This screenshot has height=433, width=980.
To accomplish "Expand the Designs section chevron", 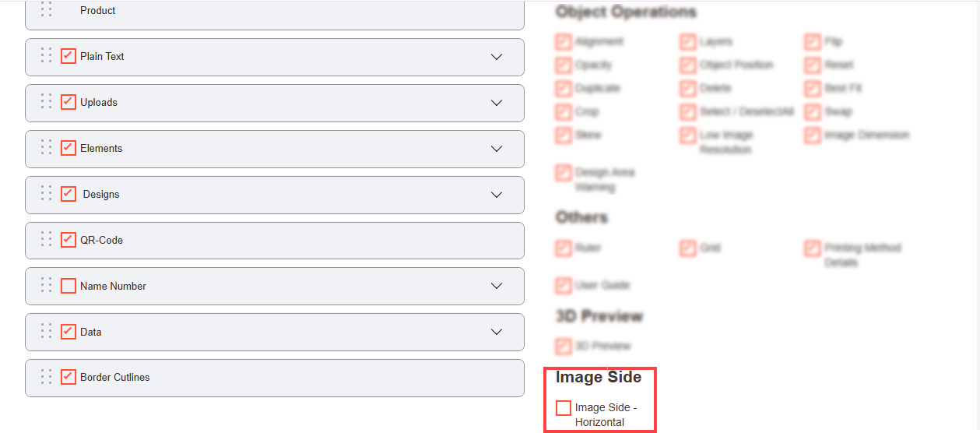I will tap(497, 195).
